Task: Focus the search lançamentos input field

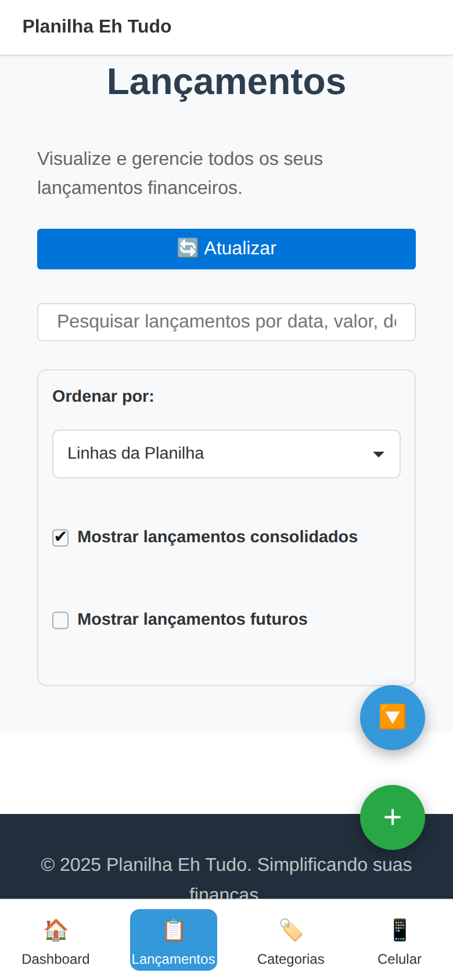Action: pos(227,322)
